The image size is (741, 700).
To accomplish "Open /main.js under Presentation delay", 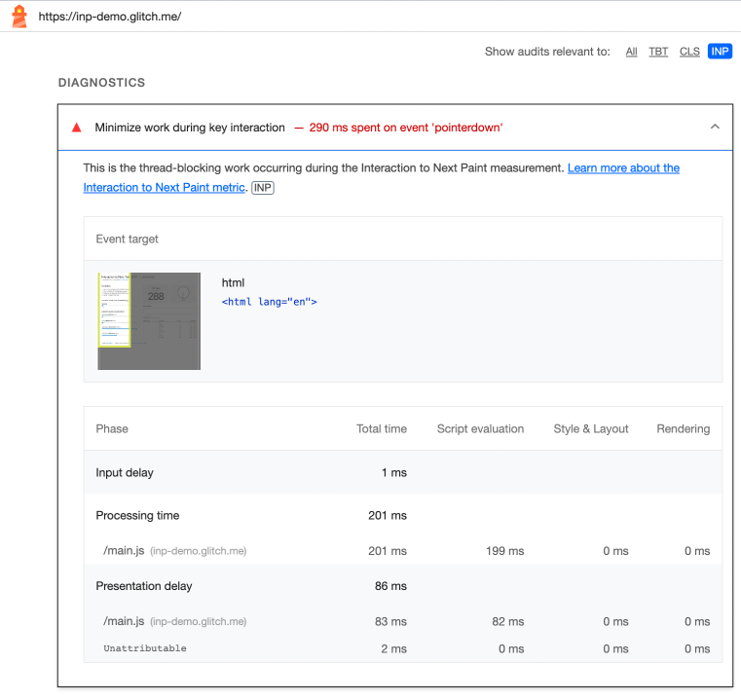I will (x=124, y=621).
